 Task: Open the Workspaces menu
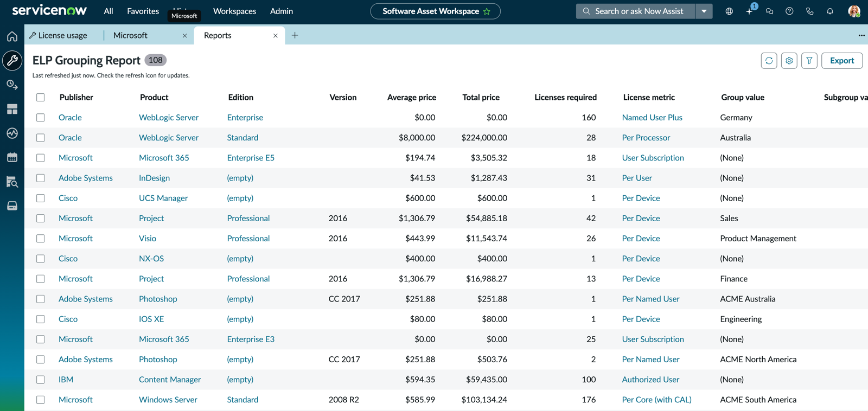click(x=234, y=11)
